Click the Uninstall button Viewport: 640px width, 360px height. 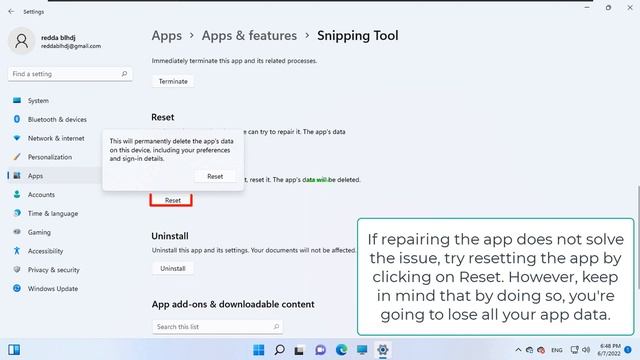(x=173, y=268)
